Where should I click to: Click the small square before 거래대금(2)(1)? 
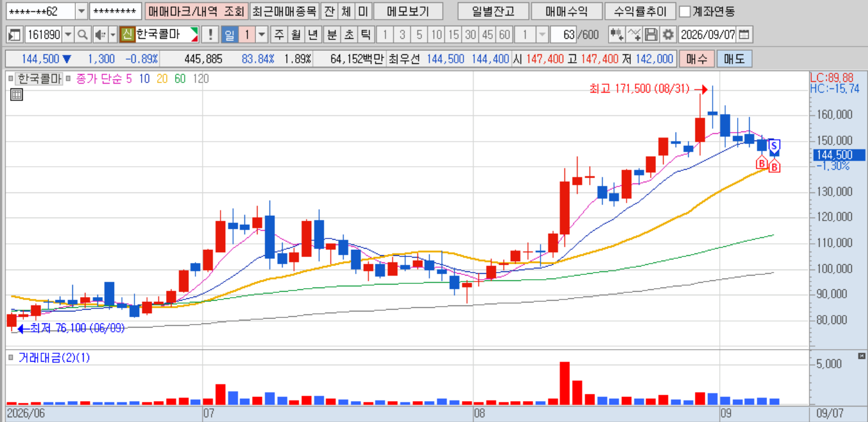click(11, 357)
